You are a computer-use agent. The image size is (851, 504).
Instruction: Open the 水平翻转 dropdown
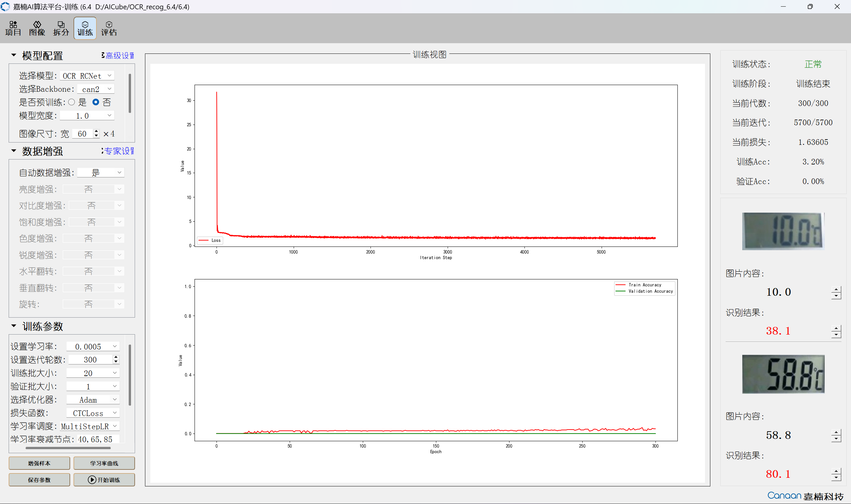(x=93, y=271)
